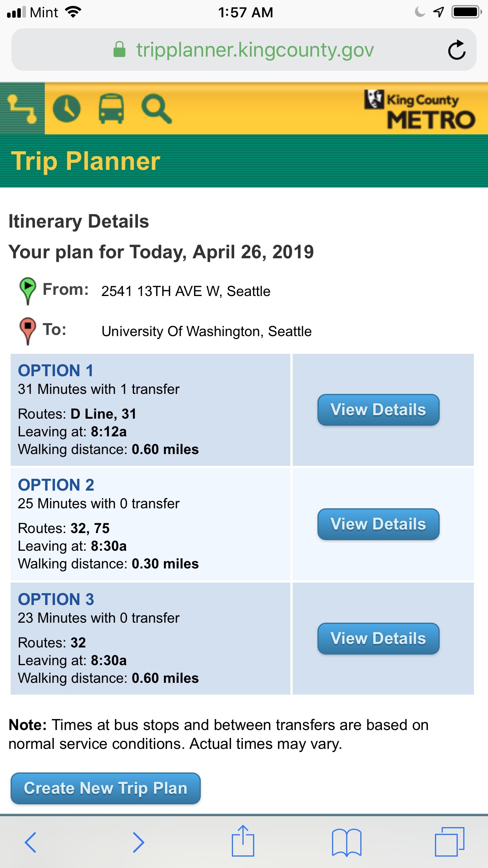
Task: Select the OPTION 1 heading
Action: click(x=56, y=370)
